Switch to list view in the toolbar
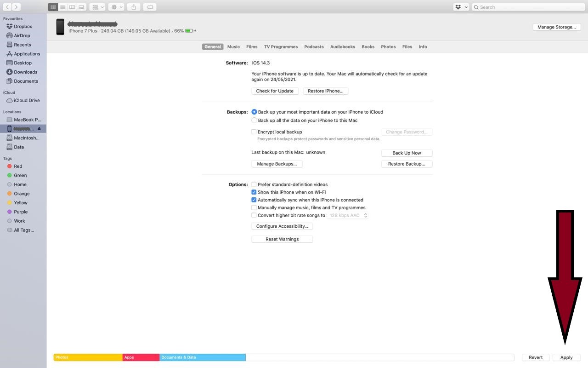 click(62, 6)
